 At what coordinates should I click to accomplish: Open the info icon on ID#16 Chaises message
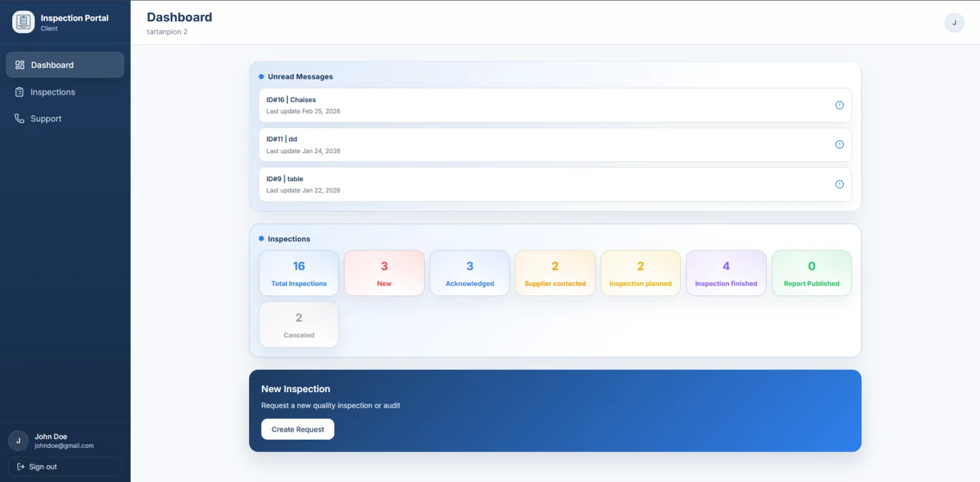coord(839,105)
